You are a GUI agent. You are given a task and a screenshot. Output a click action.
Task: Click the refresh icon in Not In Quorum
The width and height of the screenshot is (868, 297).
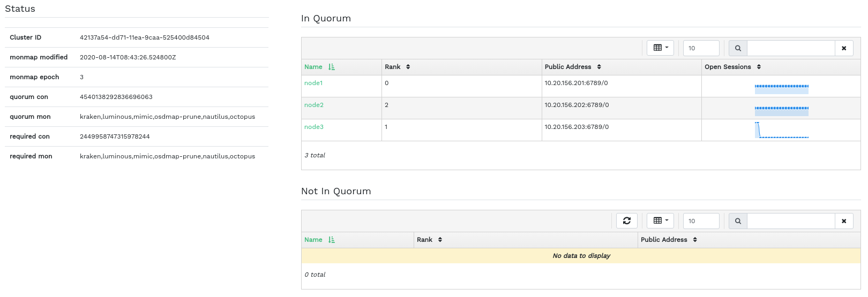[x=626, y=220]
